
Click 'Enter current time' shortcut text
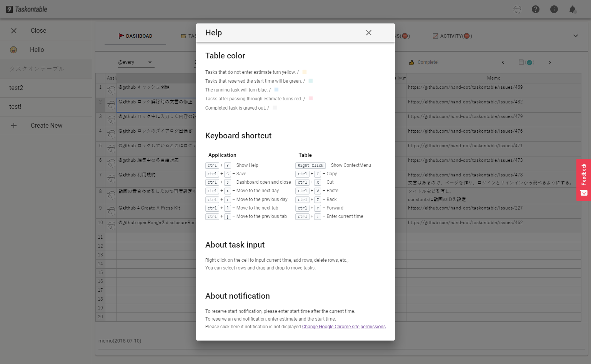(x=345, y=216)
